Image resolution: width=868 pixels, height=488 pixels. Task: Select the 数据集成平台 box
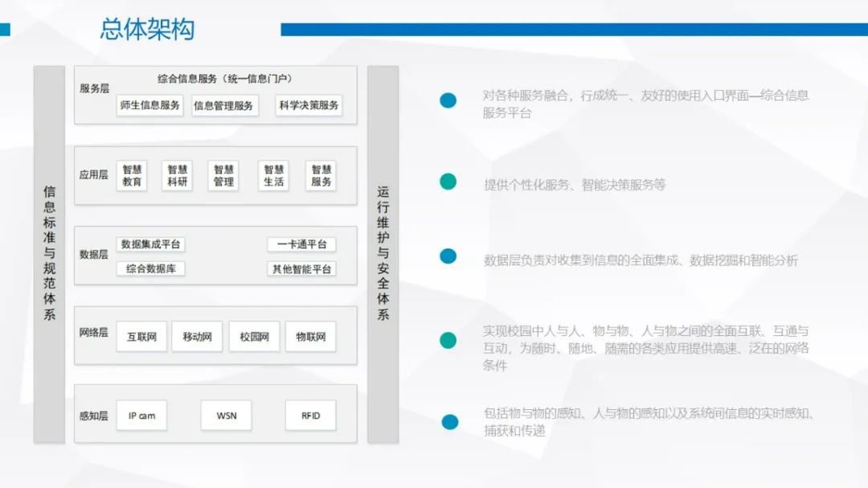click(150, 244)
